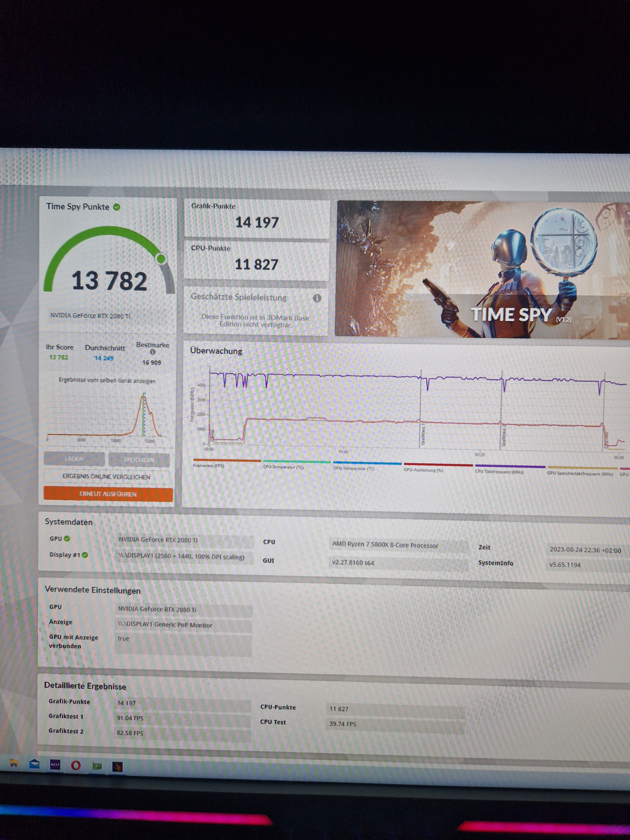Click green check icon beside Display #1
Image resolution: width=630 pixels, height=840 pixels.
85,555
